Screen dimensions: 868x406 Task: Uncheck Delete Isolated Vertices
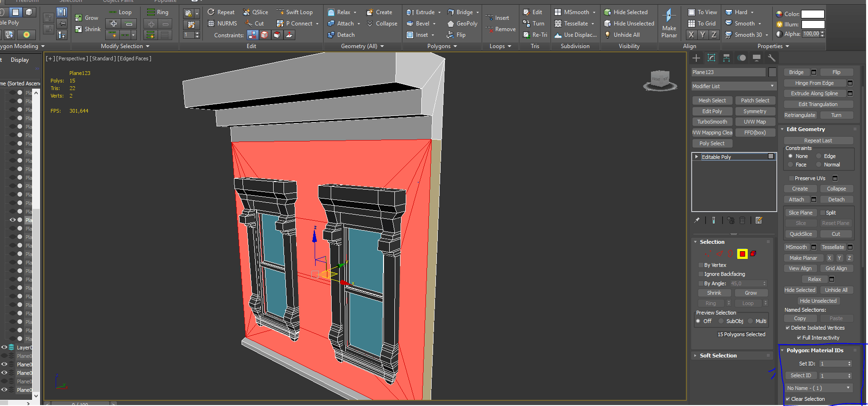(x=788, y=328)
